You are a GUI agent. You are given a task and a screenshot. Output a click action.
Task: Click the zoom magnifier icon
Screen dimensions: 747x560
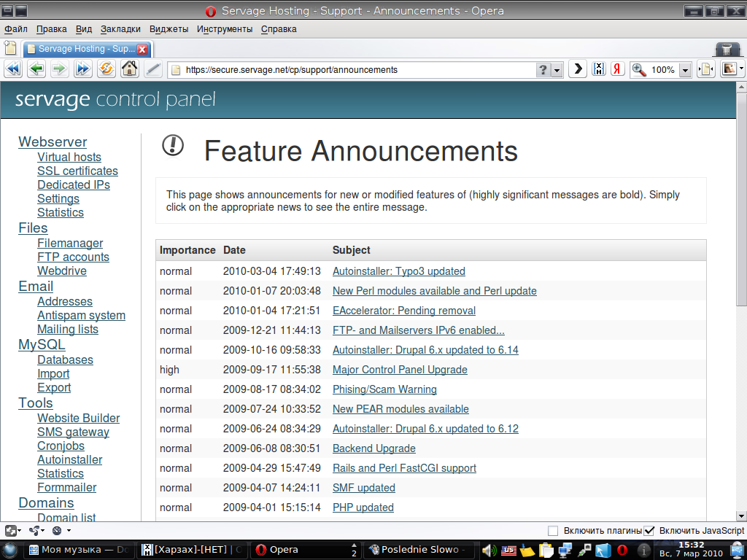click(x=639, y=70)
